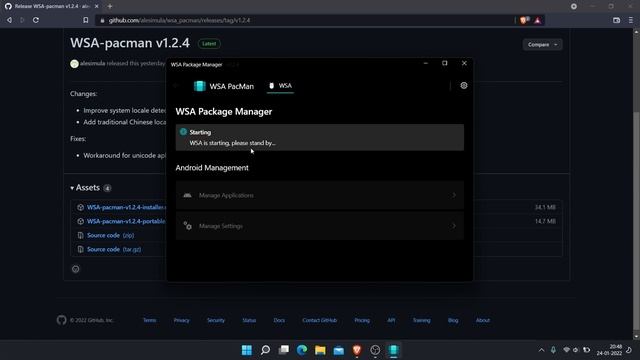Open Privacy footer link

[181, 320]
